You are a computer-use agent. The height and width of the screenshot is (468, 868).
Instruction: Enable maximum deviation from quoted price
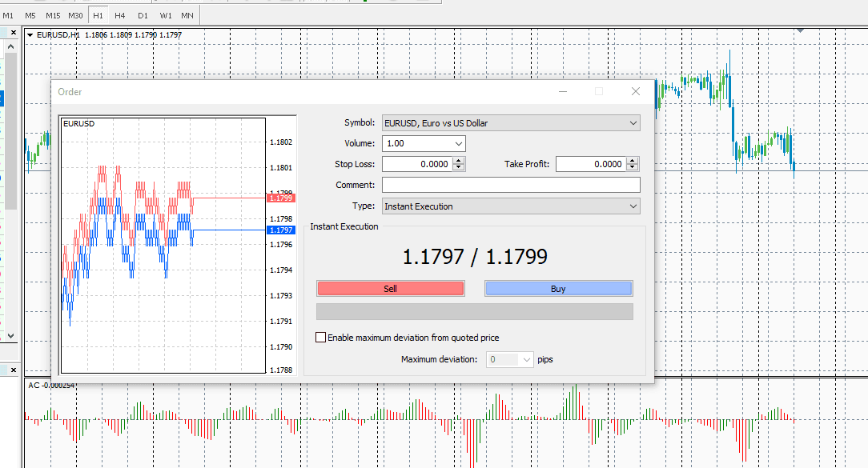[x=320, y=338]
